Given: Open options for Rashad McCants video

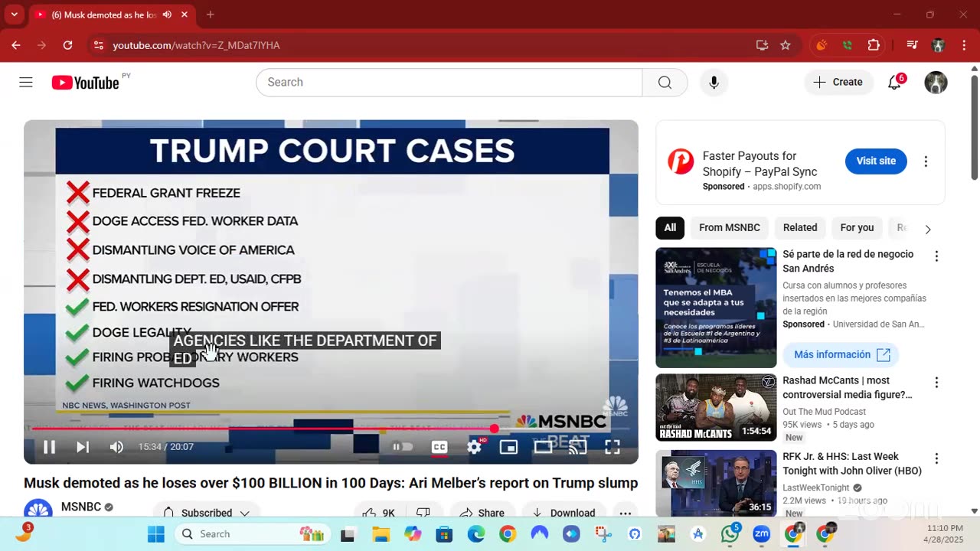Looking at the screenshot, I should point(936,383).
